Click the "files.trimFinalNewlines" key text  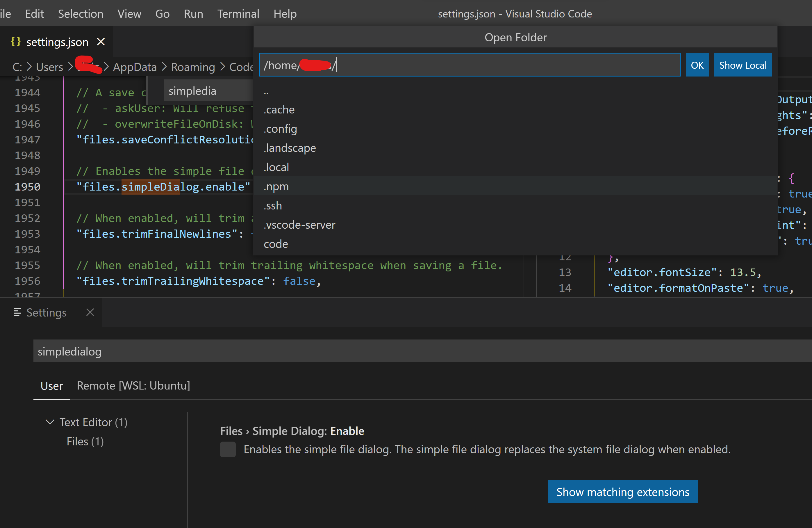click(x=157, y=234)
